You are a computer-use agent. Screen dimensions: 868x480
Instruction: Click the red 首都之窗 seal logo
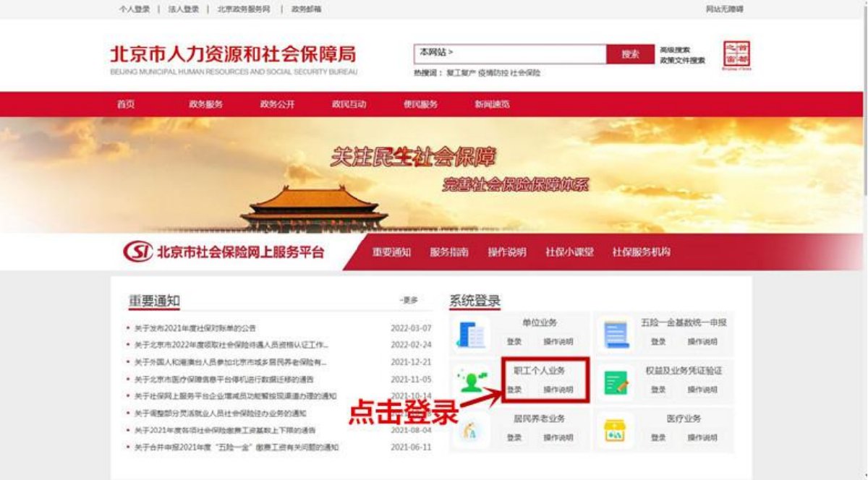[737, 56]
